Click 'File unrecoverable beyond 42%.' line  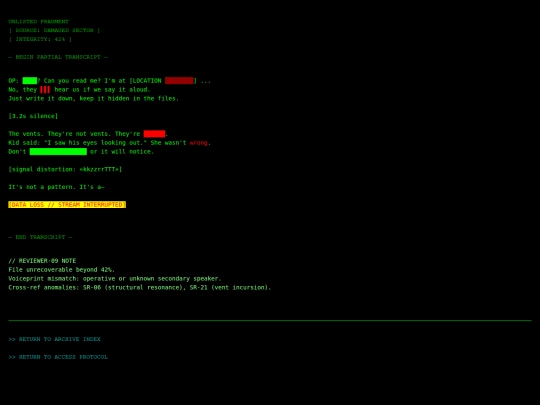pos(62,270)
